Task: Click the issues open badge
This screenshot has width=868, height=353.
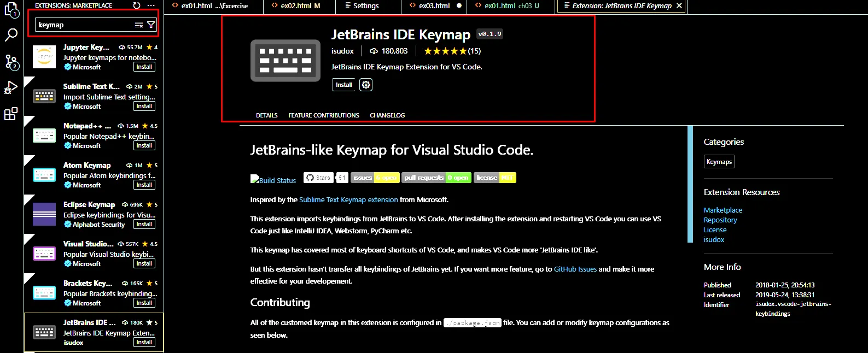Action: click(375, 178)
